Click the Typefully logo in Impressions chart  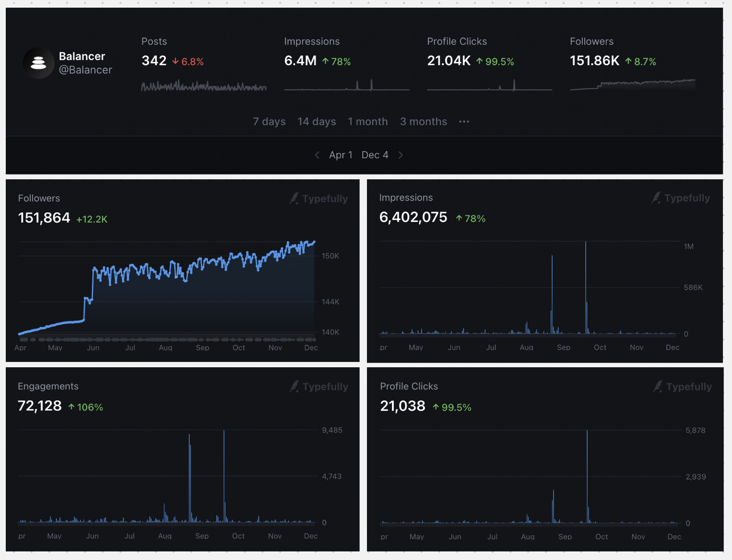tap(681, 198)
